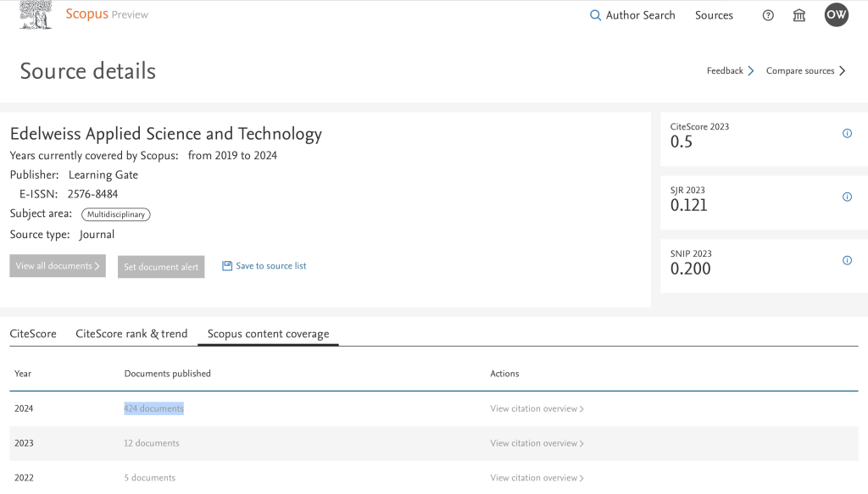This screenshot has height=494, width=868.
Task: Show info for SJR 2023 metric
Action: point(847,197)
